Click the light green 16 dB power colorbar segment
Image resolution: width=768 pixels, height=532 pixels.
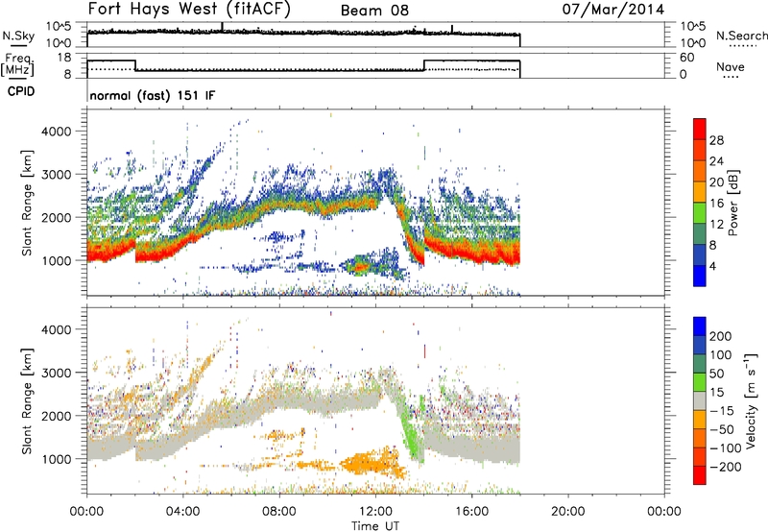pos(700,212)
